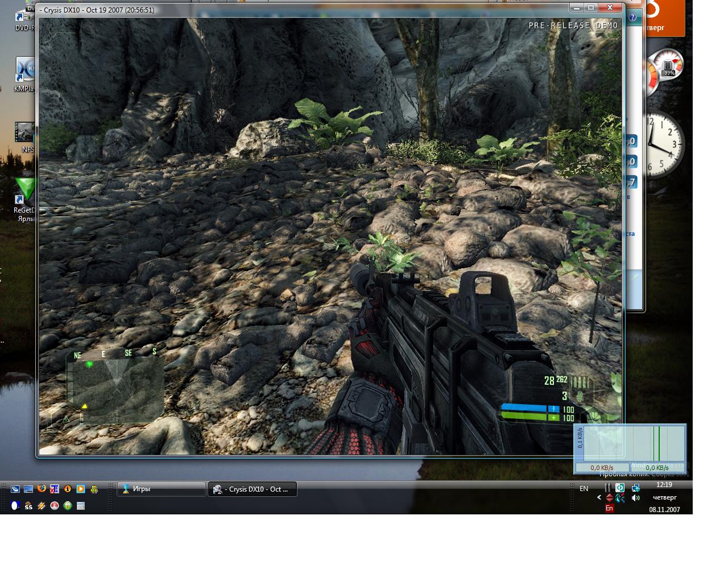Open the EN language bar indicator
The height and width of the screenshot is (582, 728).
[x=584, y=489]
